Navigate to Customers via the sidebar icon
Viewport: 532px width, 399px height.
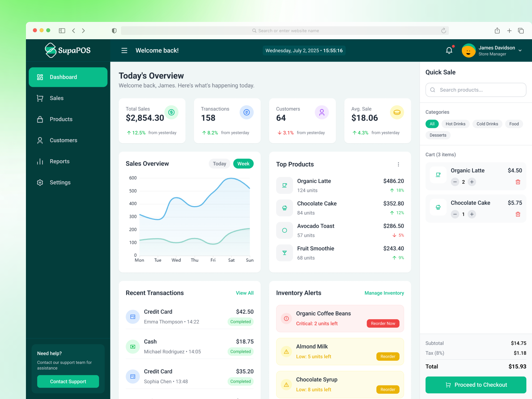click(x=40, y=140)
